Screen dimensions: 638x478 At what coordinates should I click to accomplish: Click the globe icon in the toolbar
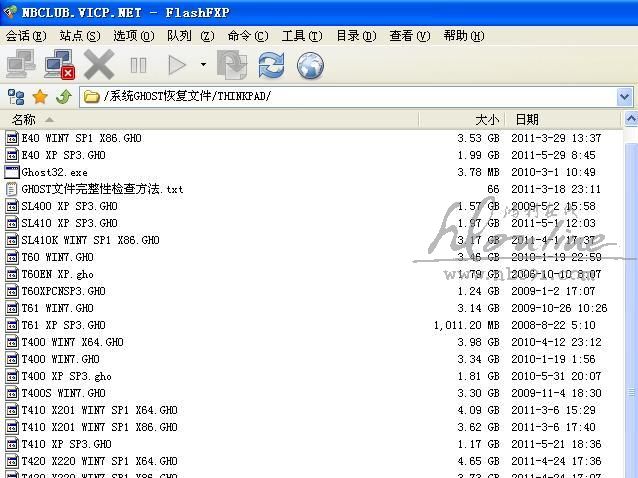click(x=310, y=66)
